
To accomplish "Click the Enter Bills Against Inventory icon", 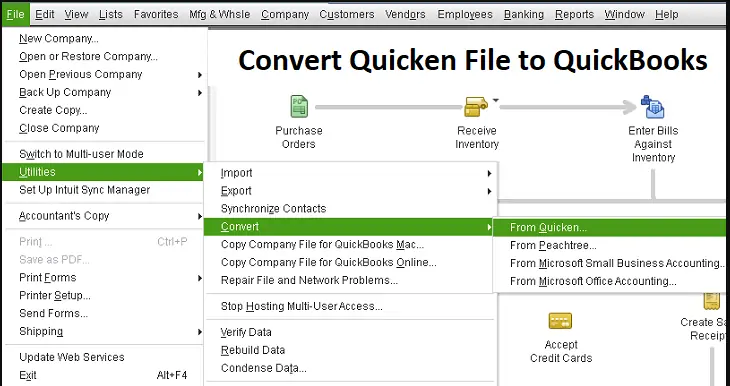I will tap(652, 107).
